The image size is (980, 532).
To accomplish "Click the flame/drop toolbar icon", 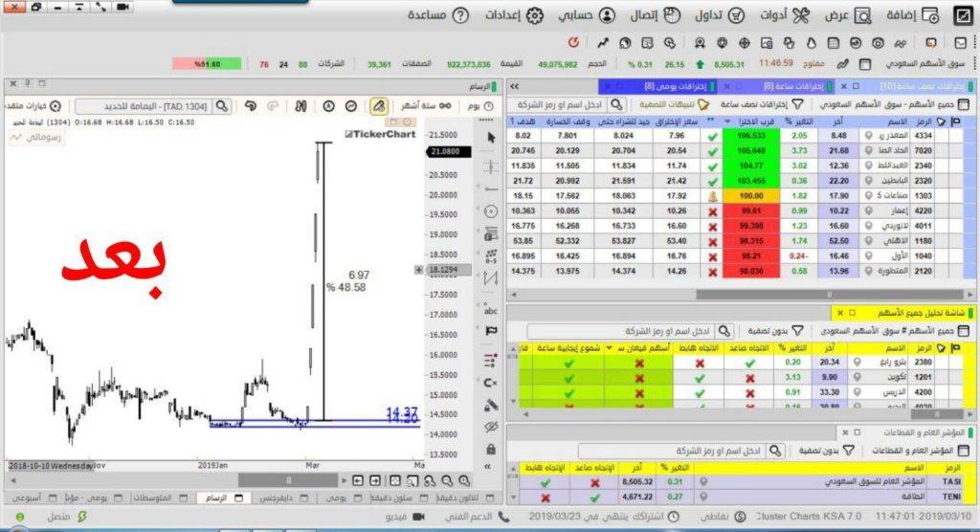I will click(x=812, y=43).
